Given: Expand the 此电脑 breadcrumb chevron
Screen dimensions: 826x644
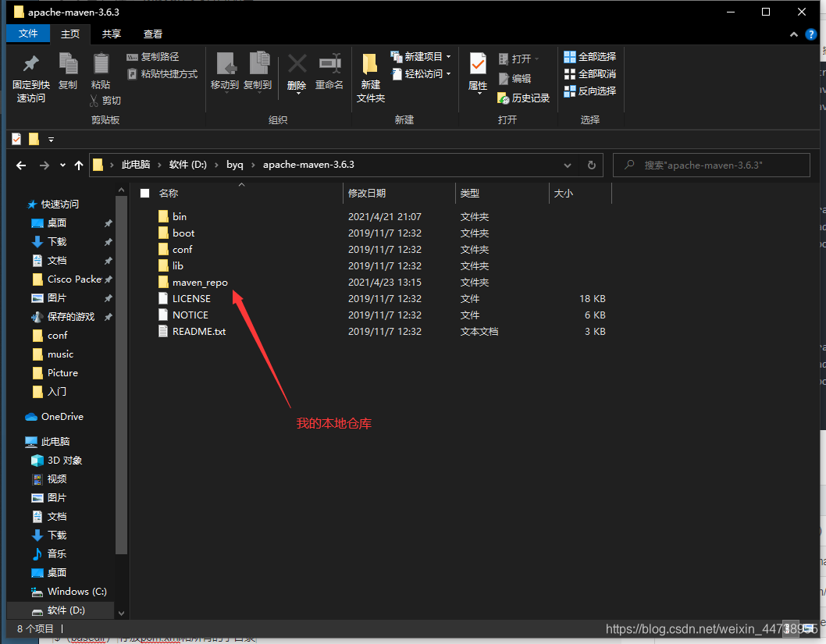Looking at the screenshot, I should pyautogui.click(x=159, y=165).
